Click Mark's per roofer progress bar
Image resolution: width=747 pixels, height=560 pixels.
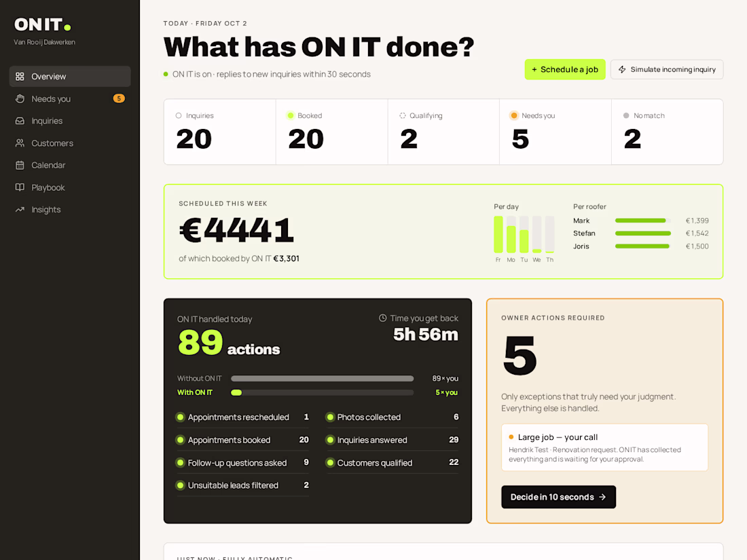(x=643, y=221)
